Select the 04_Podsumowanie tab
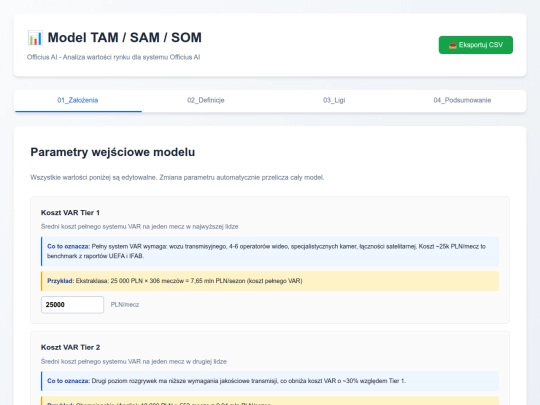This screenshot has height=405, width=540. [x=462, y=101]
